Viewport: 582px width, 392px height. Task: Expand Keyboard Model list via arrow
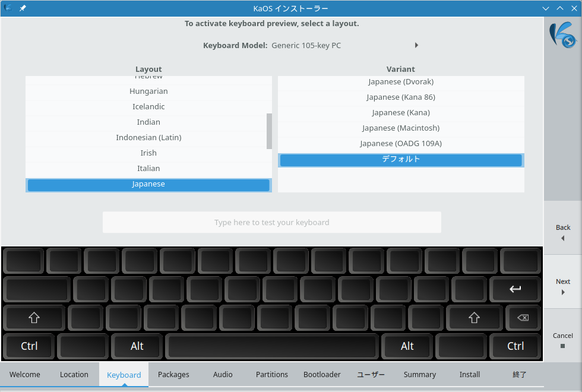pos(416,45)
